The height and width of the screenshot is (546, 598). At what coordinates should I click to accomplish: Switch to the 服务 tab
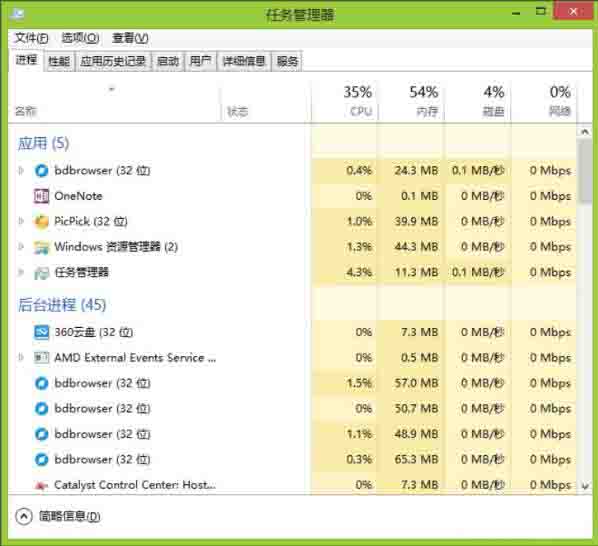pyautogui.click(x=287, y=61)
